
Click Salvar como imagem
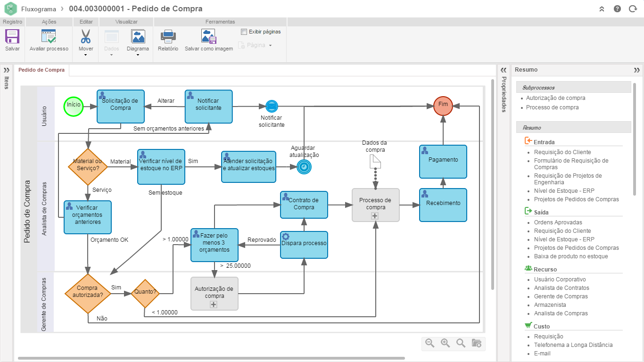coord(208,37)
